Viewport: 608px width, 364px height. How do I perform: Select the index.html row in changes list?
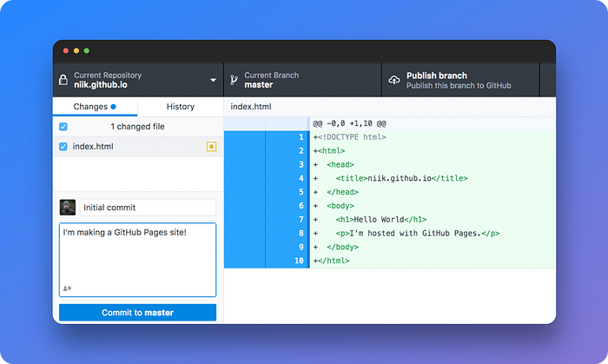tap(137, 147)
